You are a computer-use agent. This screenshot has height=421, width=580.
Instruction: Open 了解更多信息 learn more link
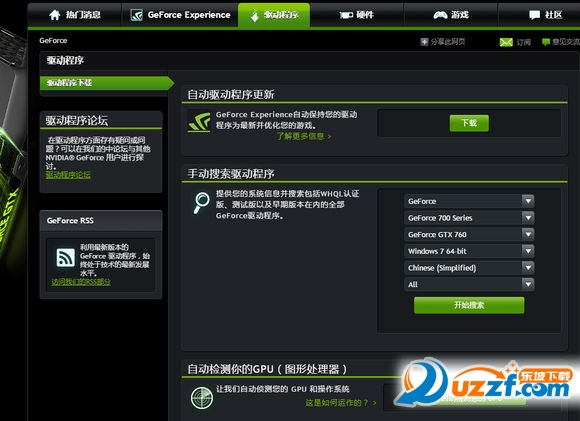coord(304,137)
